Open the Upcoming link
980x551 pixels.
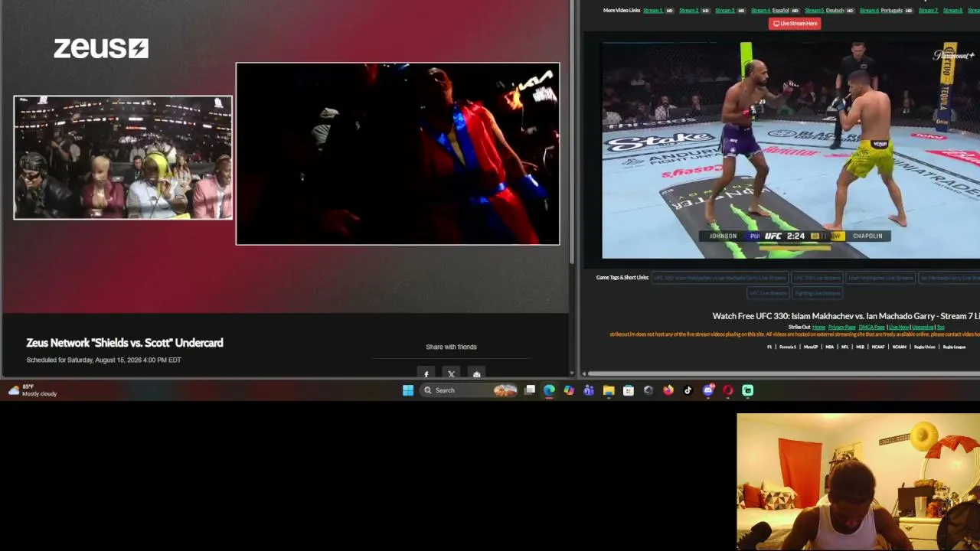pyautogui.click(x=923, y=328)
